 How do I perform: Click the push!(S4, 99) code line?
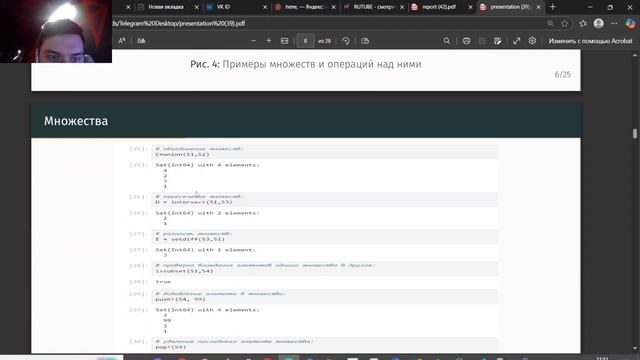180,299
